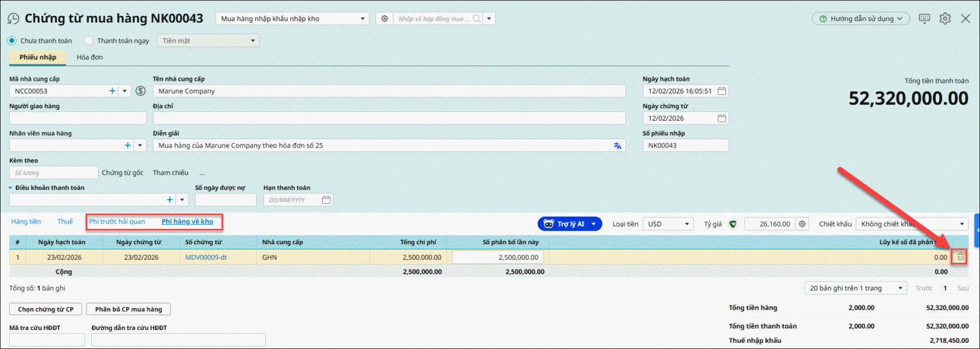Select the Thanh toán ngay option
This screenshot has height=349, width=980.
[89, 41]
